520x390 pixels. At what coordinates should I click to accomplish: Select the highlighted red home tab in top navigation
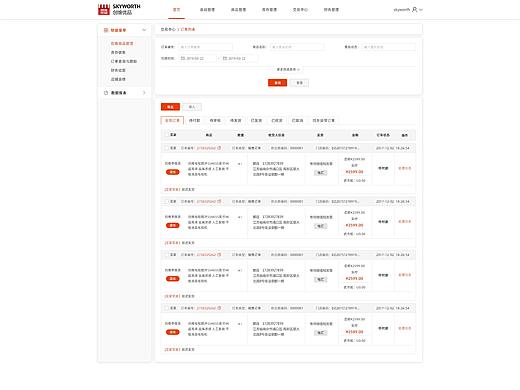[176, 10]
